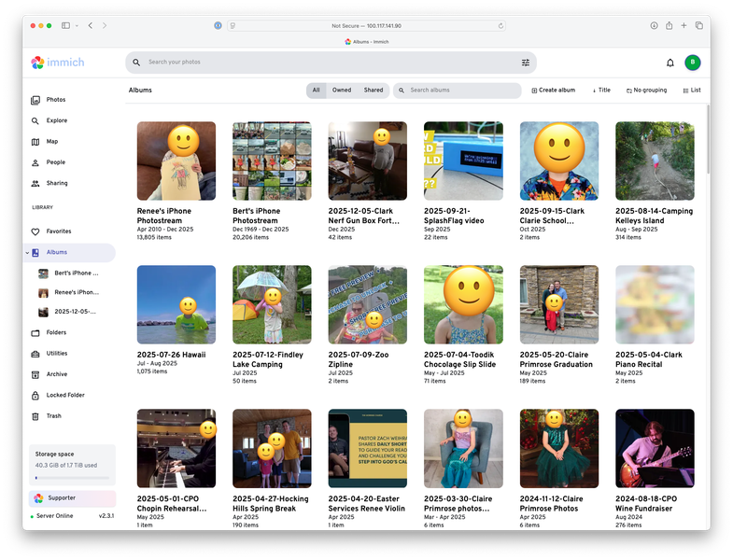733x560 pixels.
Task: Go to People in sidebar
Action: (56, 162)
